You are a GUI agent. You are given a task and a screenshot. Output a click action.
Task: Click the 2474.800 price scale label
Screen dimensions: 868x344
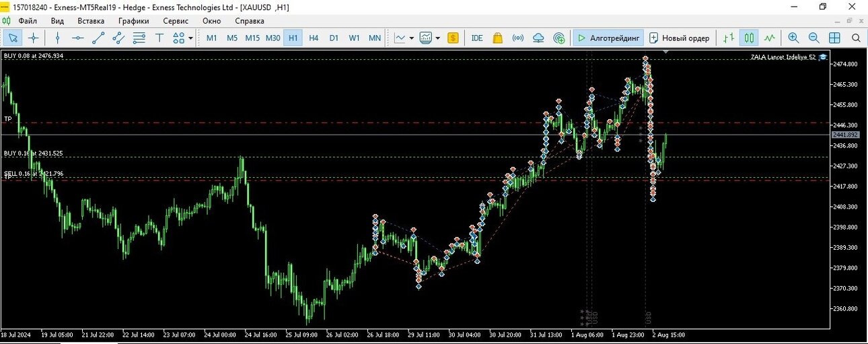point(844,64)
